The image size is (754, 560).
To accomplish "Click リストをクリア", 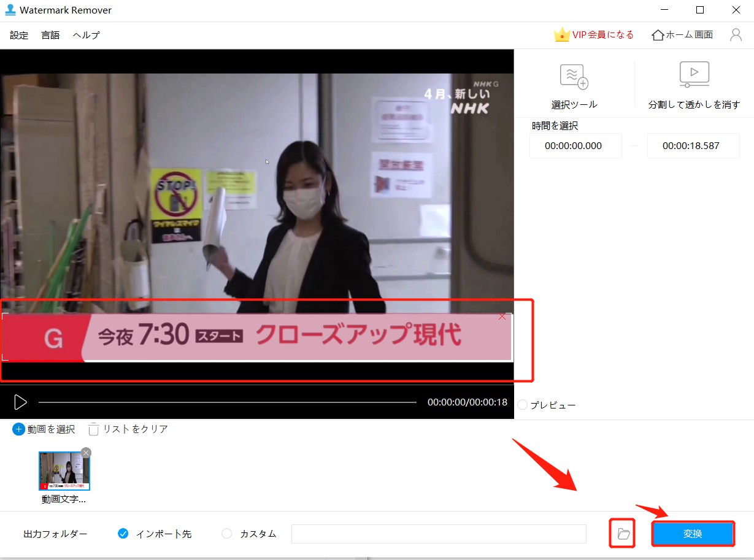I will pos(135,429).
